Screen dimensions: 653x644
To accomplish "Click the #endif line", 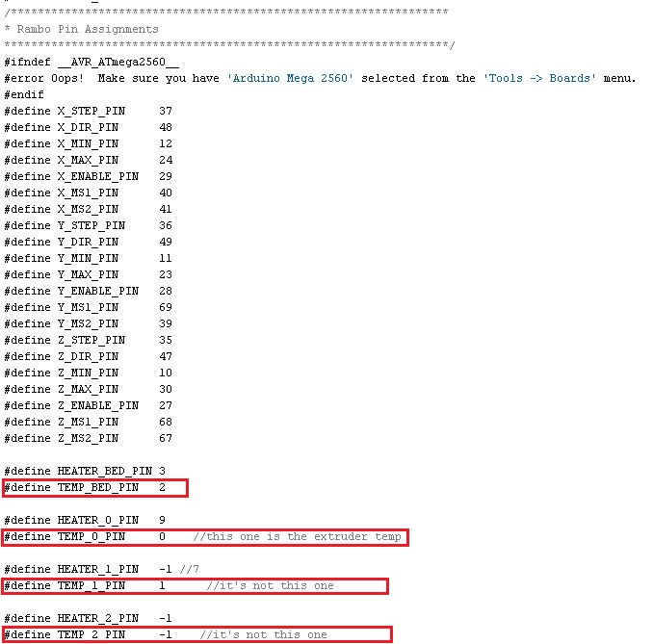I will click(x=23, y=94).
